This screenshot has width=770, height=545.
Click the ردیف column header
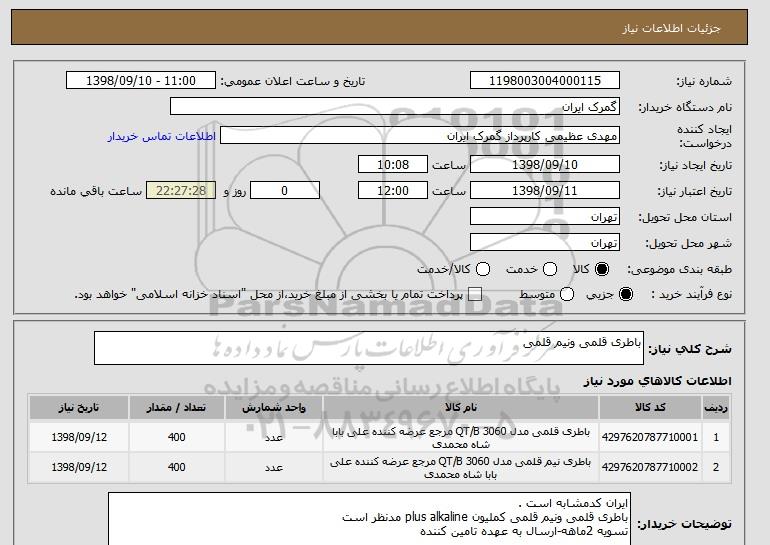click(716, 408)
